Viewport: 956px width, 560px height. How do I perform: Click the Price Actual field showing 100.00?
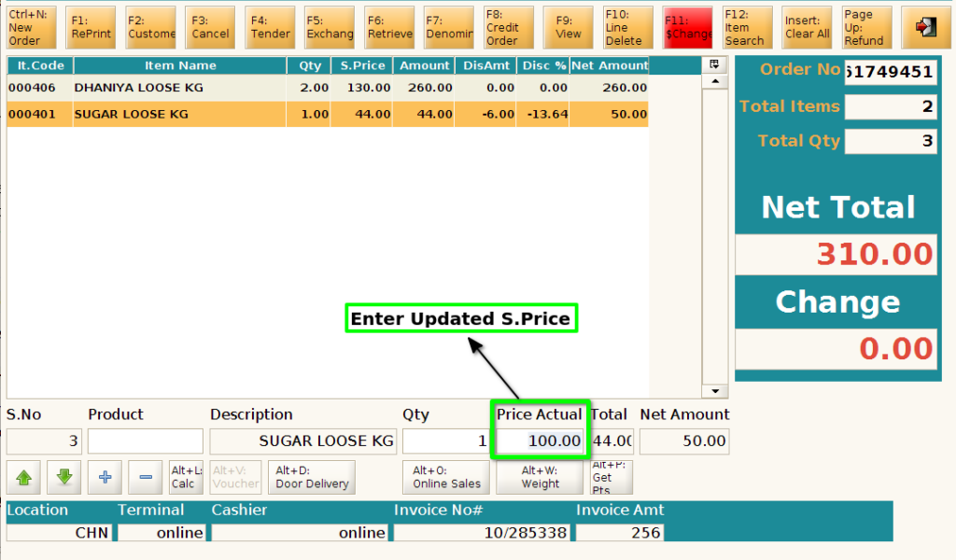(x=540, y=441)
